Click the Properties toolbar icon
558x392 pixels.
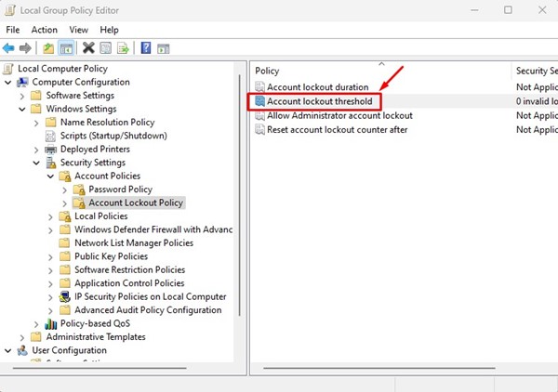point(105,48)
